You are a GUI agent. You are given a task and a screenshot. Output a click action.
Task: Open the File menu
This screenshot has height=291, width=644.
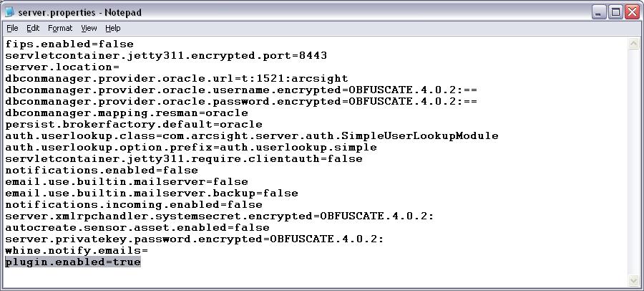[12, 28]
